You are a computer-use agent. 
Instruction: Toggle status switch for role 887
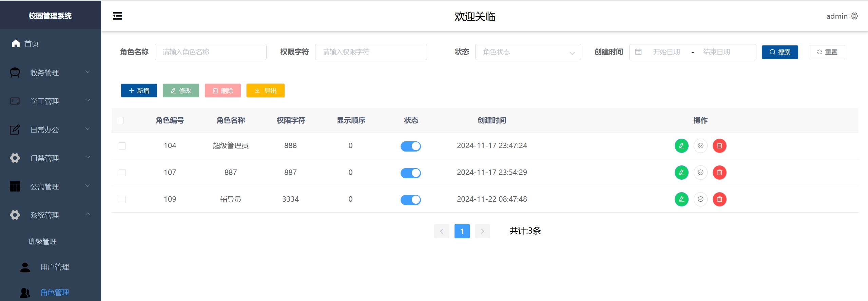click(x=411, y=173)
